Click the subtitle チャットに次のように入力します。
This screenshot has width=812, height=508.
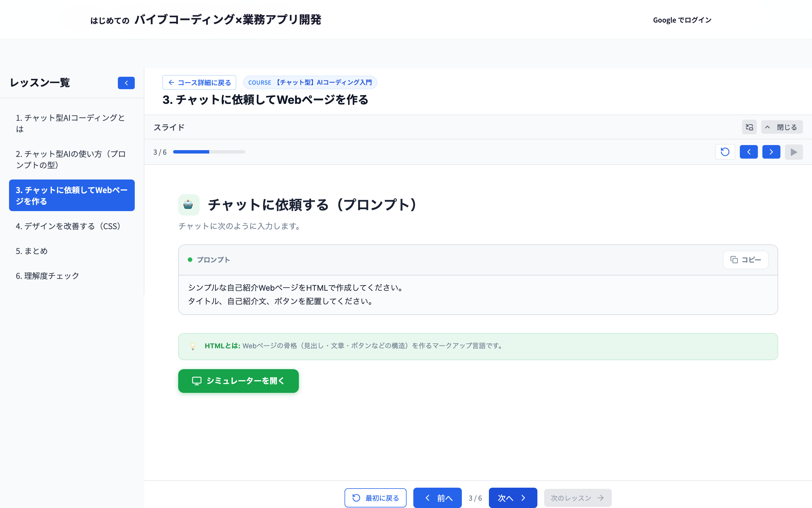click(240, 226)
